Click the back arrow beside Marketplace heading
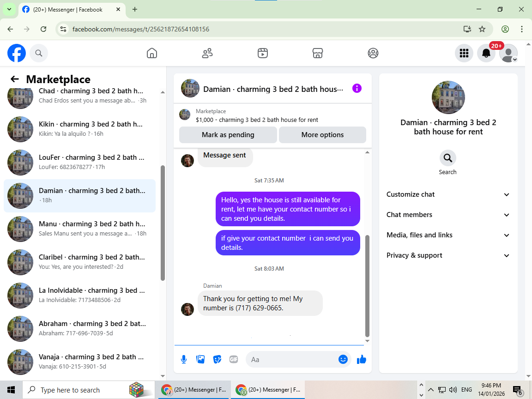532x399 pixels. (15, 79)
